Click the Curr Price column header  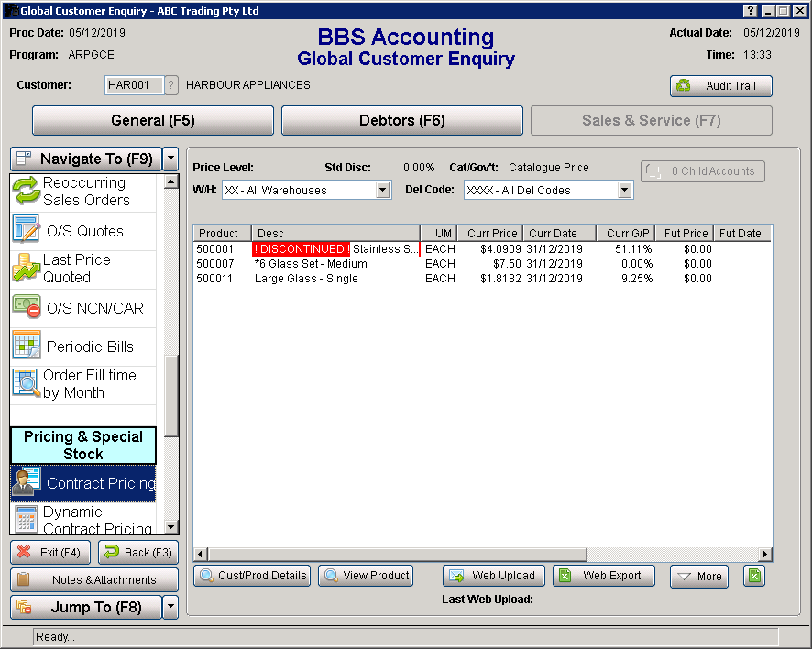tap(489, 234)
